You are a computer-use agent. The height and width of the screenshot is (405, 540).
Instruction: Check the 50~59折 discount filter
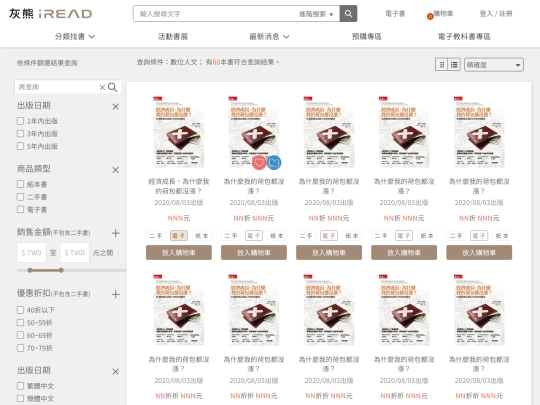20,323
